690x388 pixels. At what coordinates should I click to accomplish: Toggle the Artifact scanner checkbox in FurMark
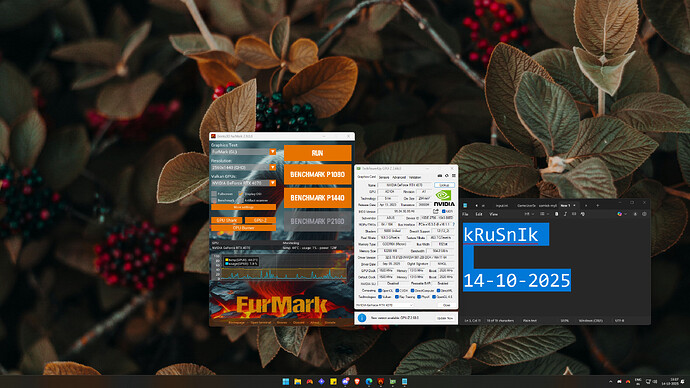coord(241,200)
